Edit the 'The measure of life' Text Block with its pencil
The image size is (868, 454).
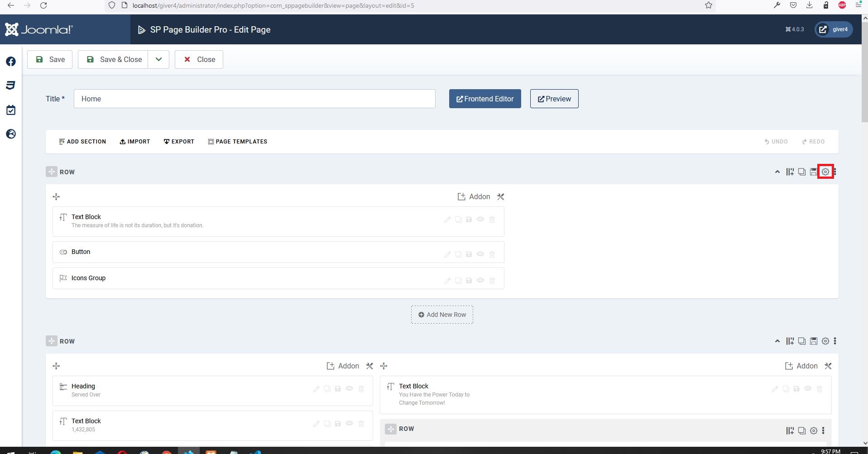[x=447, y=220]
